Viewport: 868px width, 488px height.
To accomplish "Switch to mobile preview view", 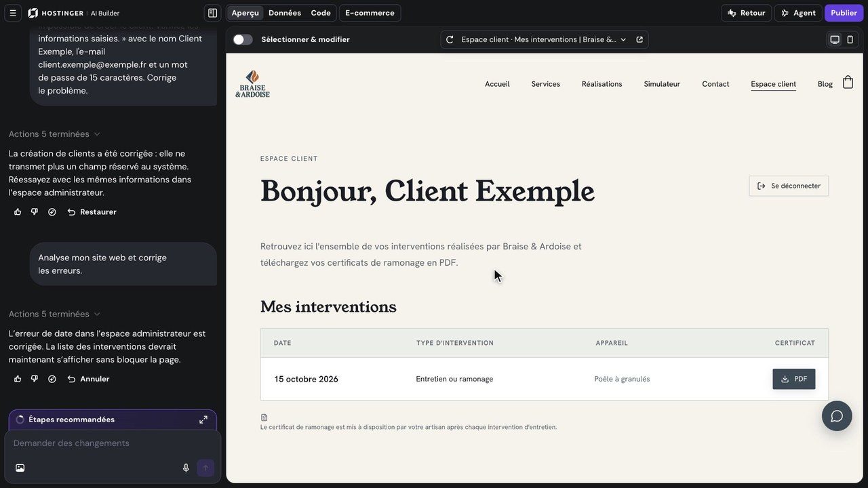I will [850, 39].
